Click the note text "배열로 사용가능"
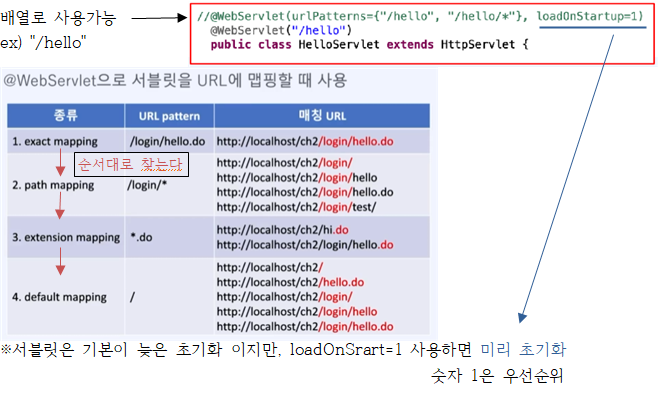The width and height of the screenshot is (658, 393). pos(58,18)
